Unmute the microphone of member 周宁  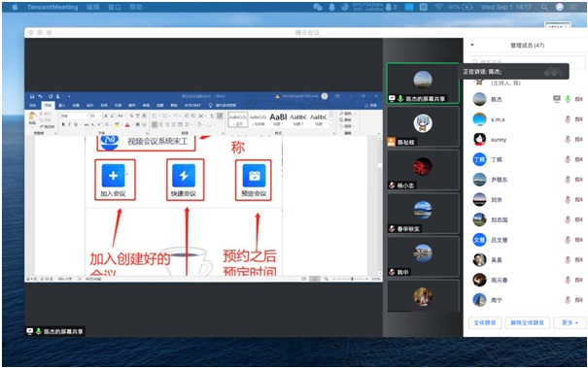(x=568, y=300)
